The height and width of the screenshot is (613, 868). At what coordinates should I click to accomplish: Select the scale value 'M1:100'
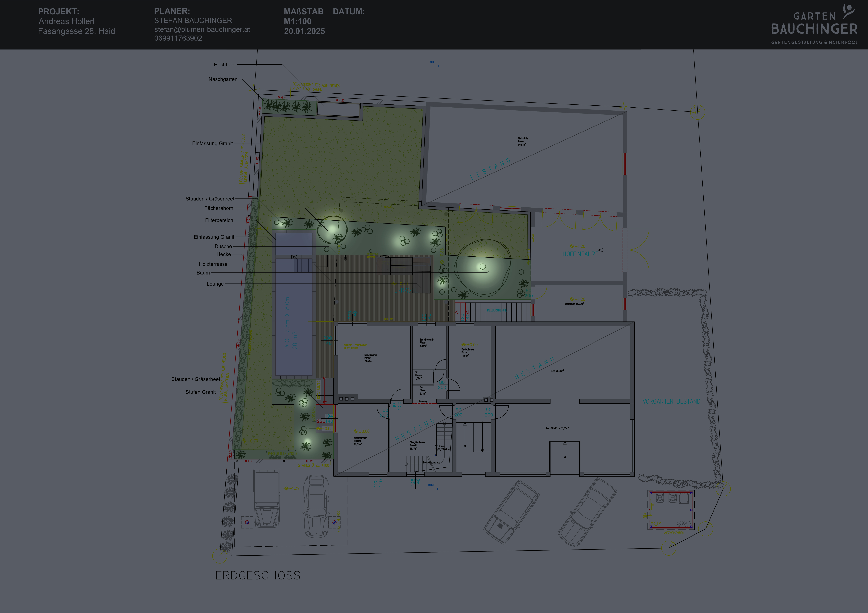pyautogui.click(x=298, y=22)
